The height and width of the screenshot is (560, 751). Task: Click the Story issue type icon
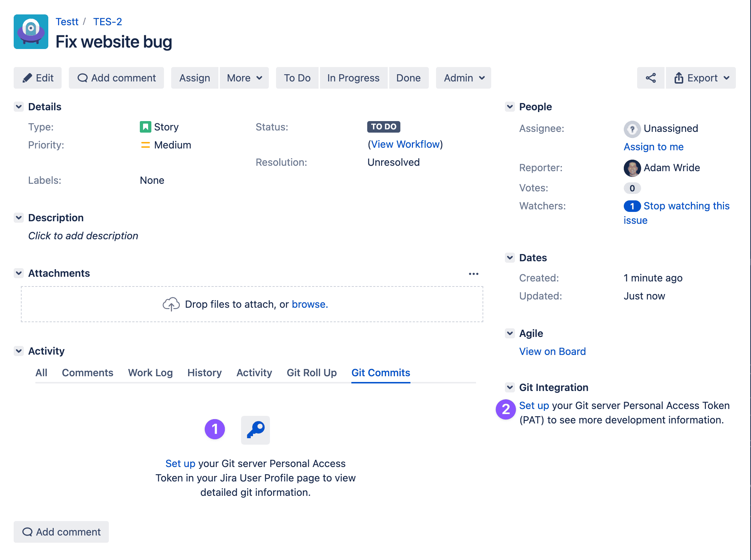point(145,126)
